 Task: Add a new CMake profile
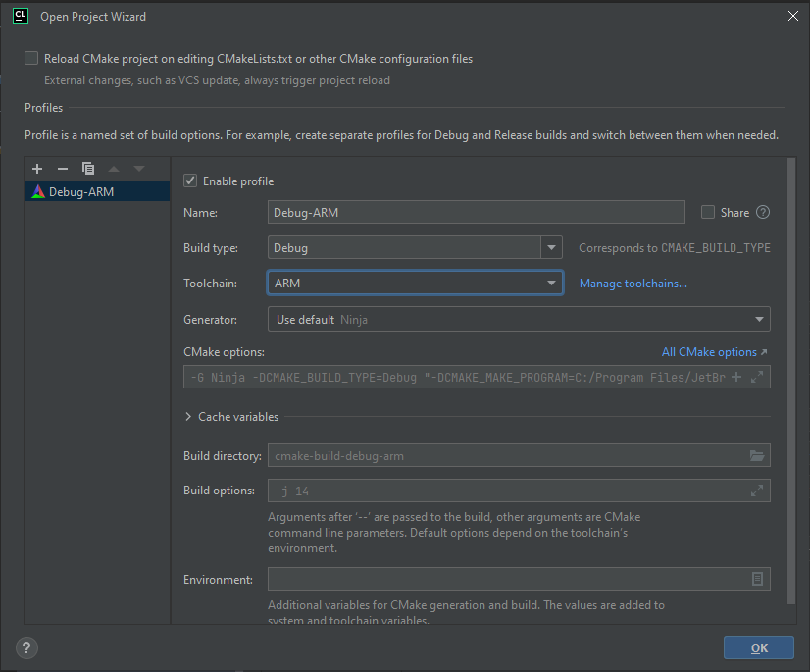[x=37, y=169]
